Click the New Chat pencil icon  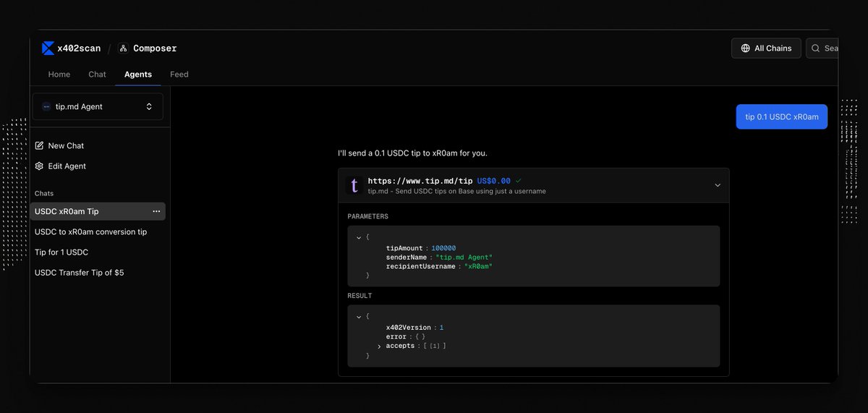coord(39,145)
